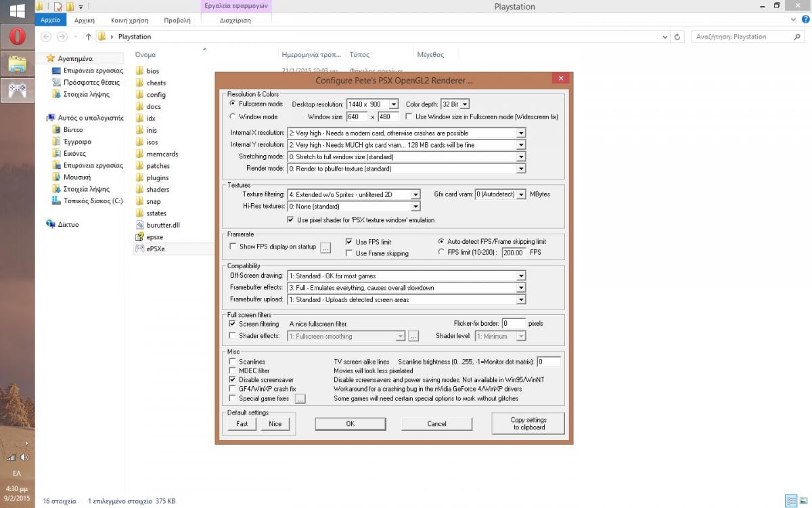Expand Internal Y resolution dropdown
Viewport: 812px width, 508px height.
(521, 145)
